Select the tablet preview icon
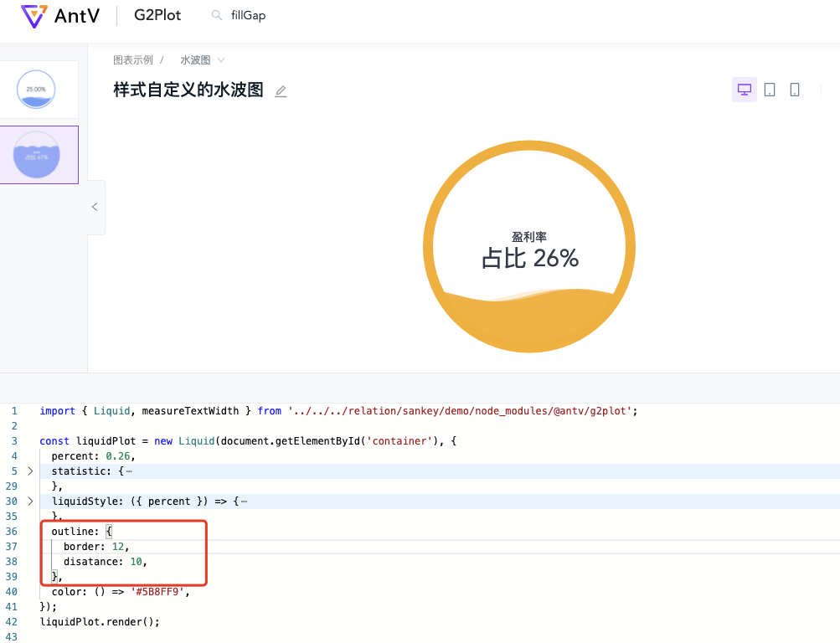Screen dimensions: 840x643 tap(770, 89)
